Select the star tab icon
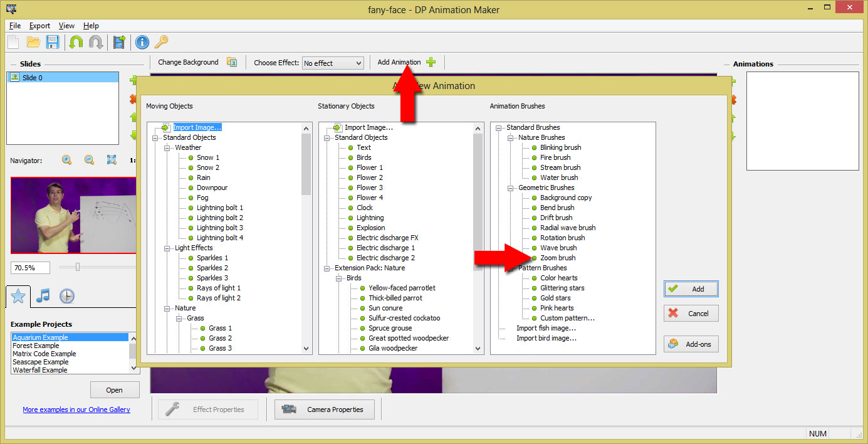The image size is (868, 444). pos(18,296)
